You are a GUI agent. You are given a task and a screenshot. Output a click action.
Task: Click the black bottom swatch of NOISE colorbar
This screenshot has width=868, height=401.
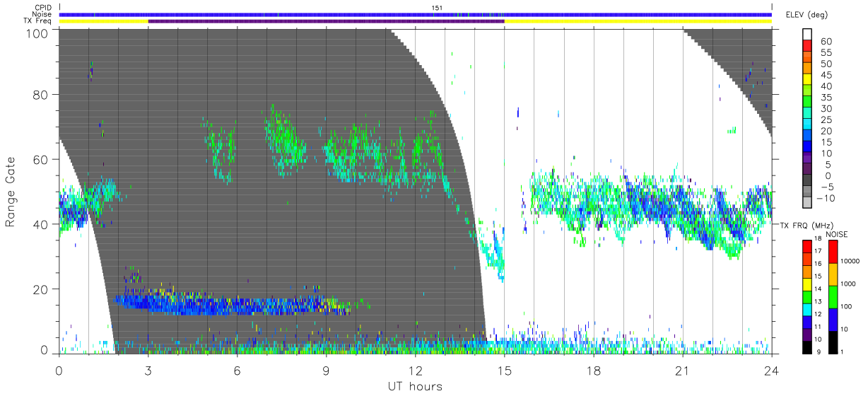[833, 342]
